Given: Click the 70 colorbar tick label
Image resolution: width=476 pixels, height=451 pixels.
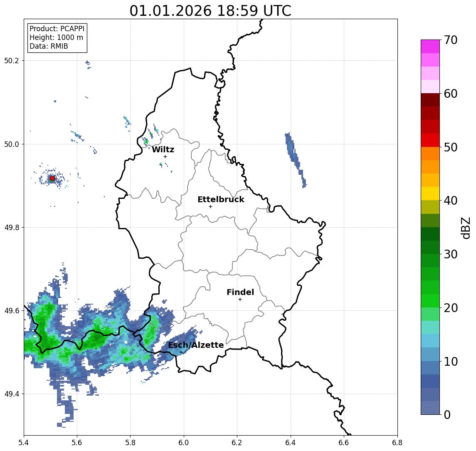Looking at the screenshot, I should (451, 40).
